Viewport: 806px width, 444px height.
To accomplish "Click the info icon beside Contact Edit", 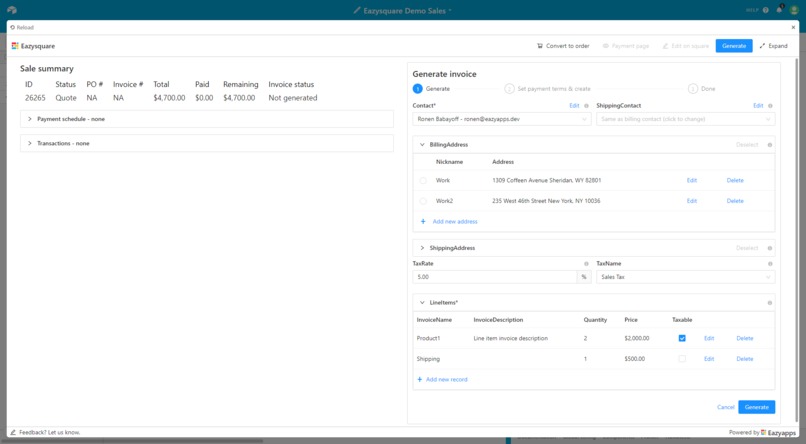I will pyautogui.click(x=587, y=106).
